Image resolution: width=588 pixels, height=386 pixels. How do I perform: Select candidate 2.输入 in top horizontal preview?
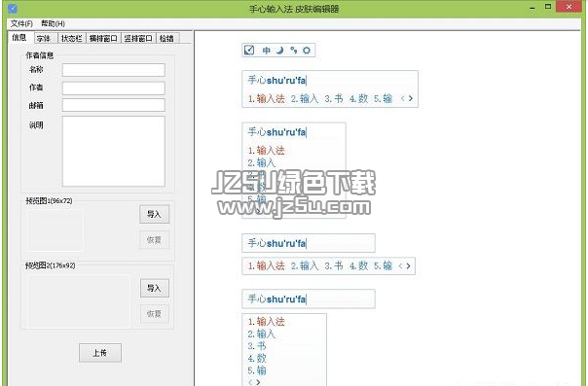point(305,98)
